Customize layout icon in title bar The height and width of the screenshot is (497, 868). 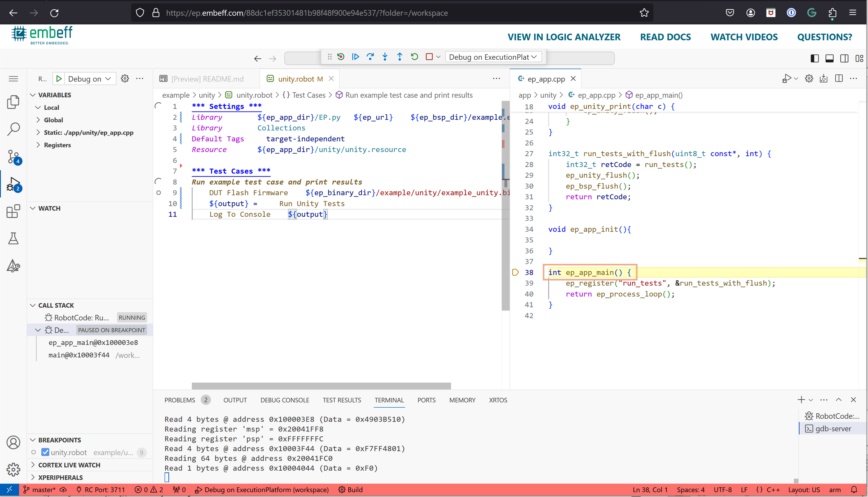click(x=859, y=58)
